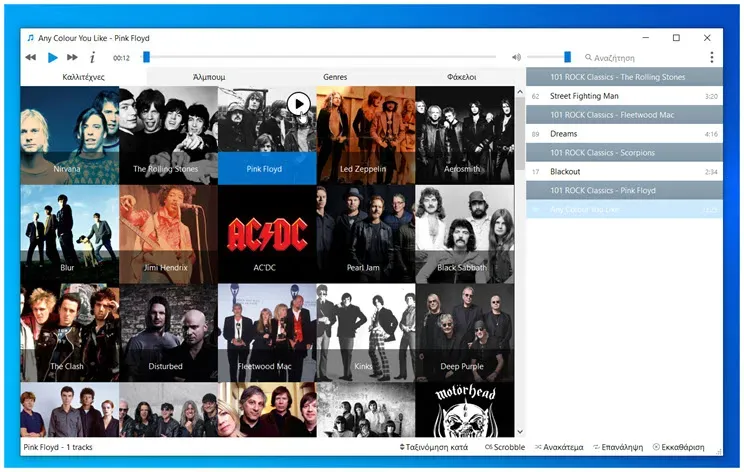Click the artist grid scroll up arrow
Viewport: 744px width, 472px height.
520,92
